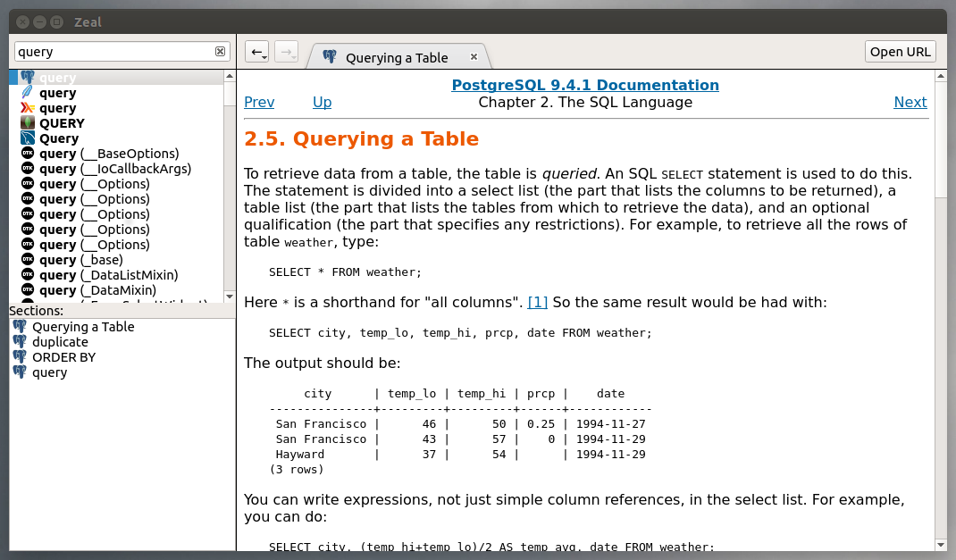
Task: Click the heading 2.5. Querying a Table
Action: tap(362, 139)
